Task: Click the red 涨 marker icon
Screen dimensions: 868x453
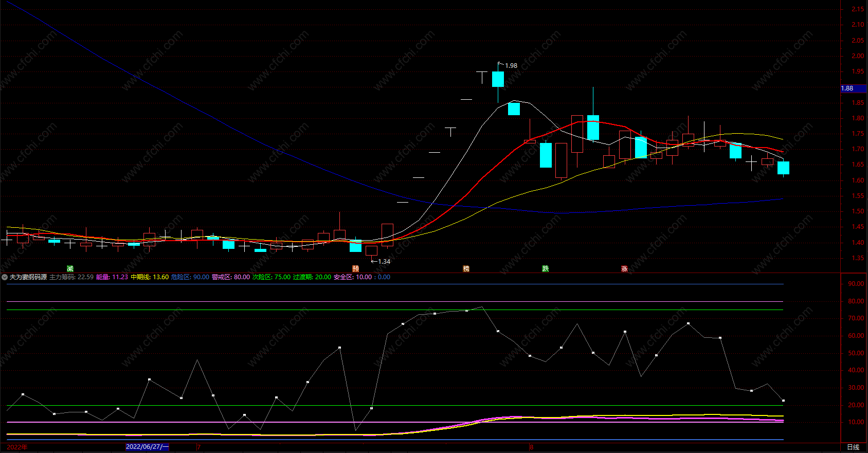Action: tap(624, 269)
